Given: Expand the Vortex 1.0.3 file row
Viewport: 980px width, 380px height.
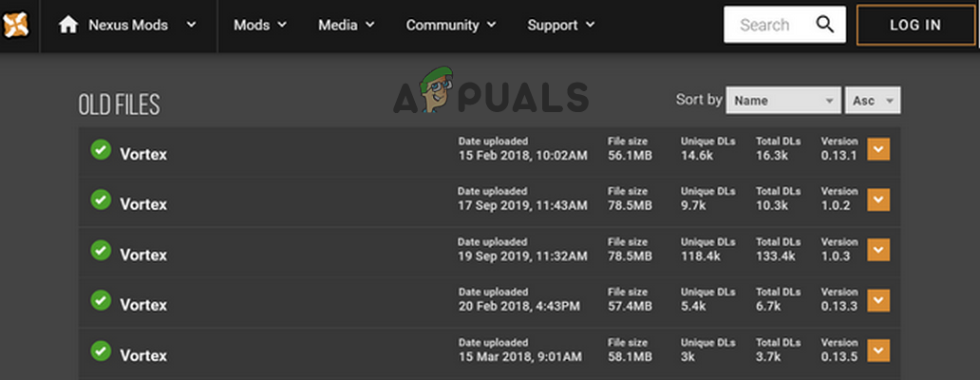Looking at the screenshot, I should click(x=878, y=250).
